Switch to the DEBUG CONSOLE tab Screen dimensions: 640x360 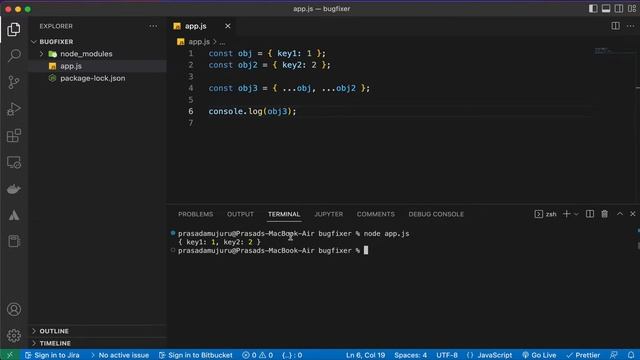[436, 214]
